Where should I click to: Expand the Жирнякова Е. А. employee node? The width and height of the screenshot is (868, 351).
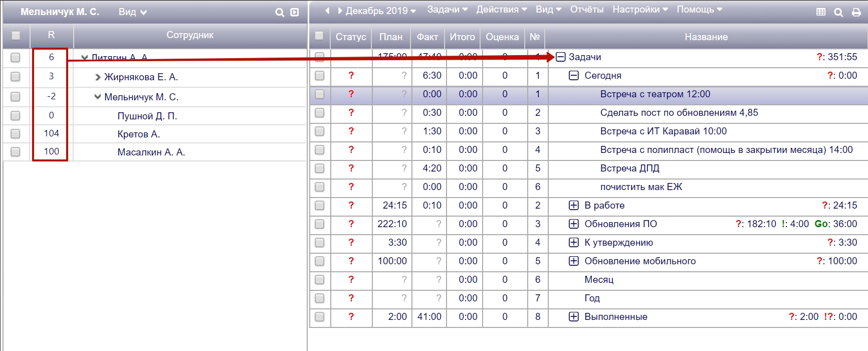98,77
